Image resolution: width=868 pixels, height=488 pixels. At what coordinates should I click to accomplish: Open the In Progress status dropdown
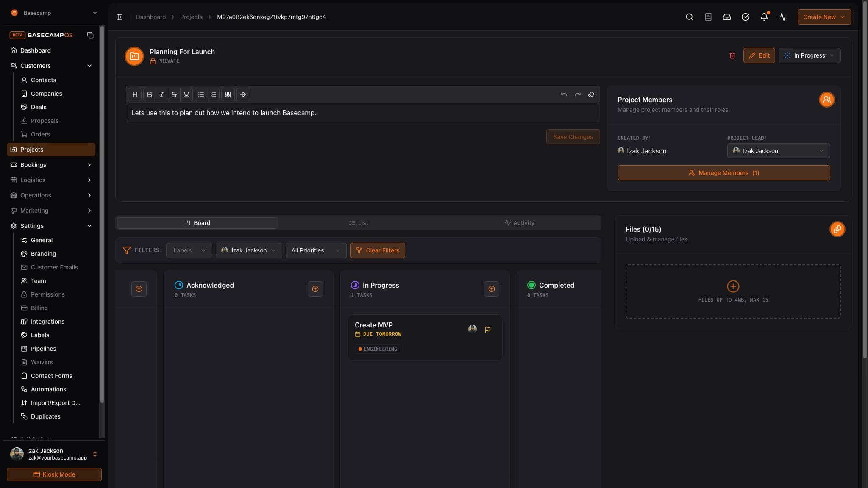810,55
